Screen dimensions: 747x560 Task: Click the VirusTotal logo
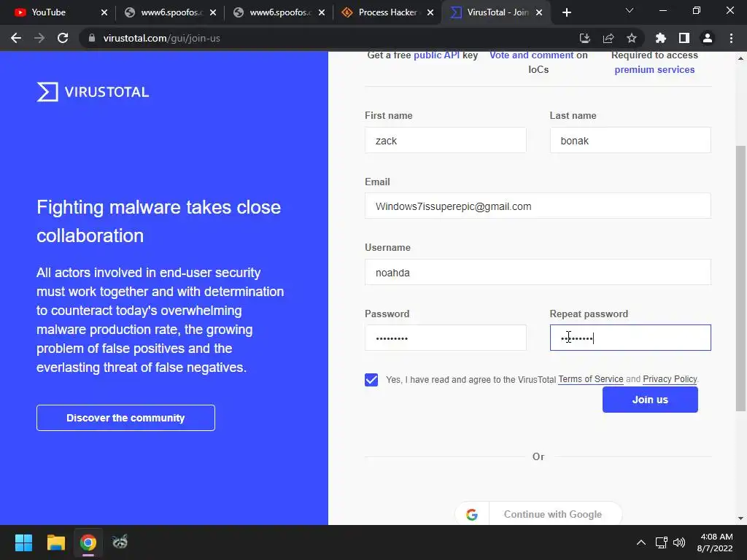[93, 92]
